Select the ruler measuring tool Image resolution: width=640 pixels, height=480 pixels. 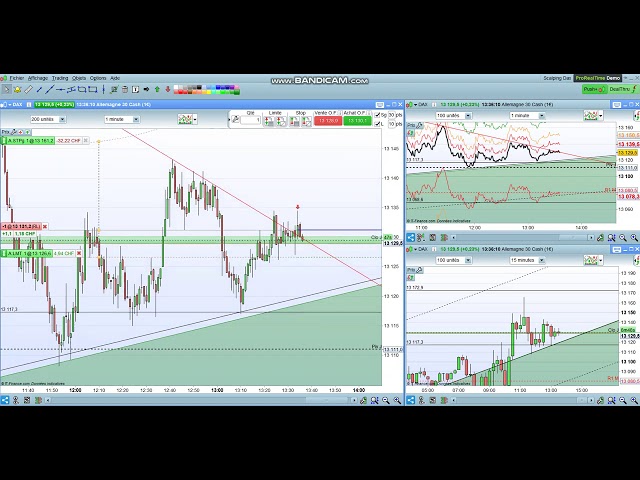pyautogui.click(x=28, y=89)
